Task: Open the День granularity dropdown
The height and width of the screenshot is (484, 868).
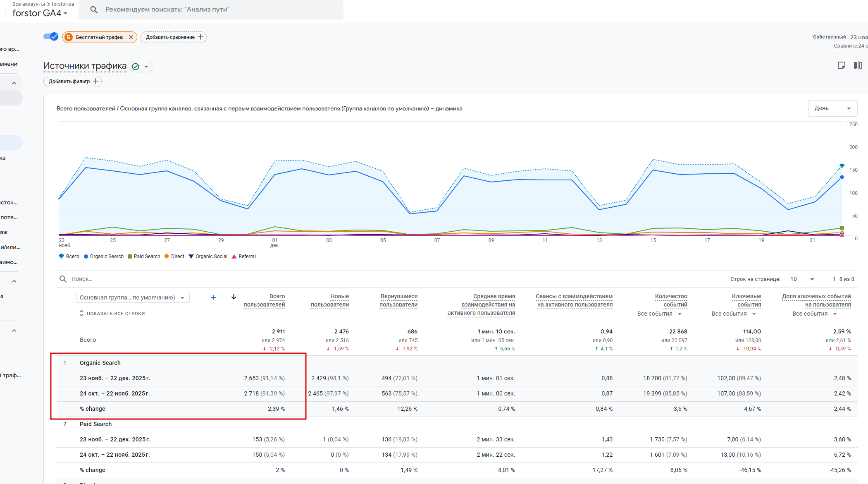Action: pos(832,108)
